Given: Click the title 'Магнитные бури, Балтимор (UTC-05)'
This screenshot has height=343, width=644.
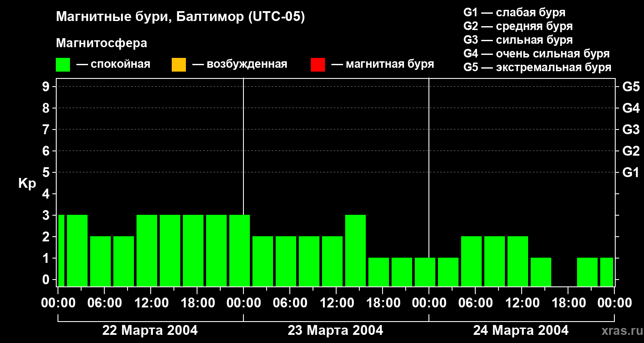Looking at the screenshot, I should (x=180, y=17).
